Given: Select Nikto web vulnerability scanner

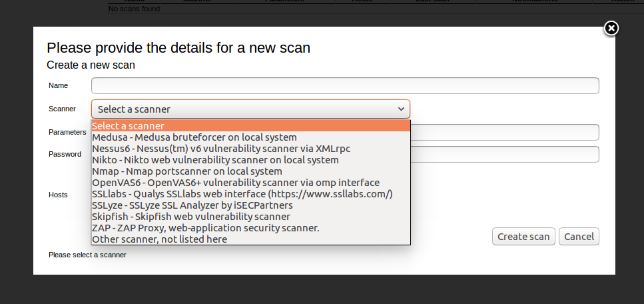Looking at the screenshot, I should (x=250, y=159).
